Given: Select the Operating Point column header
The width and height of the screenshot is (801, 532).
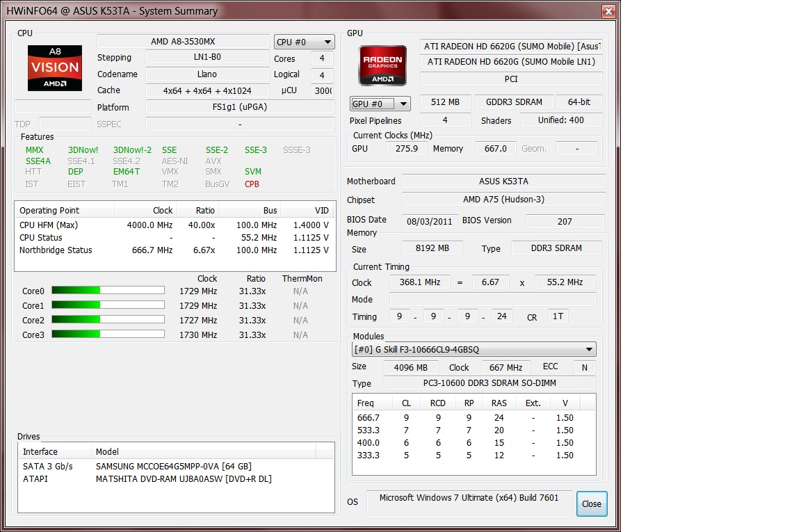Looking at the screenshot, I should point(65,211).
